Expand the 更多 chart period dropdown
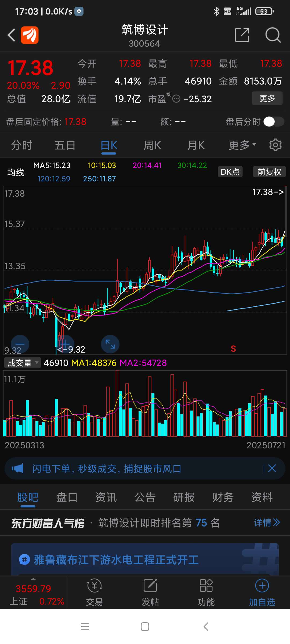Image resolution: width=290 pixels, height=644 pixels. point(242,145)
